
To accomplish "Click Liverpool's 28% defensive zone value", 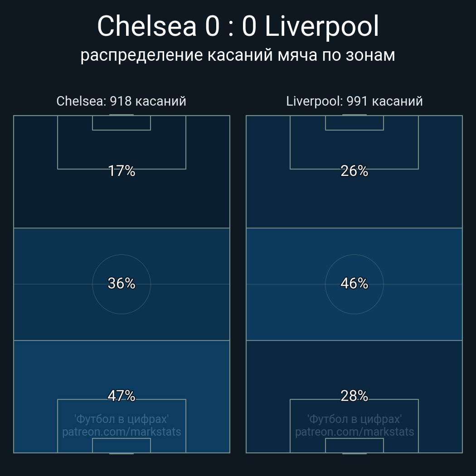I will click(354, 396).
